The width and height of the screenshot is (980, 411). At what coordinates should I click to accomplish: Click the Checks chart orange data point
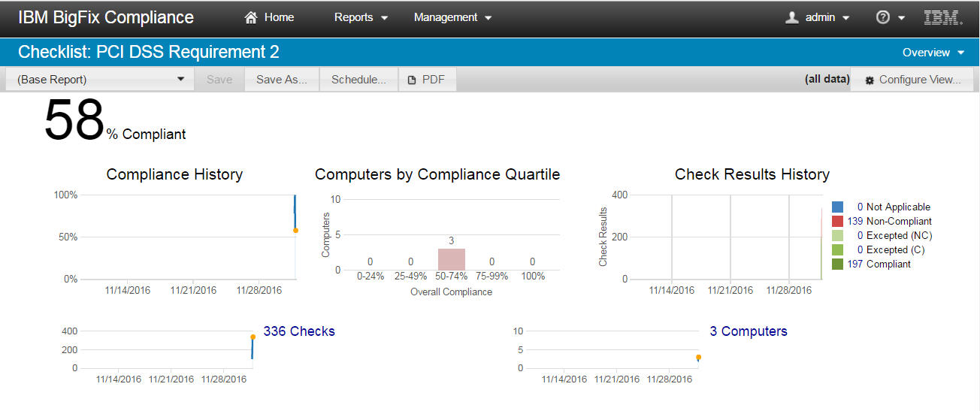253,337
